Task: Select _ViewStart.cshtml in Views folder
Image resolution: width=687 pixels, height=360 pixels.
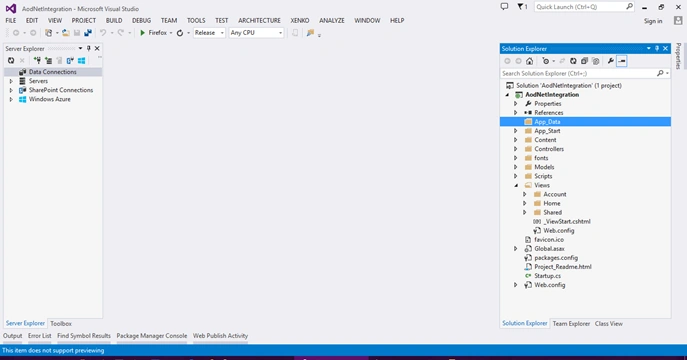Action: [x=567, y=222]
